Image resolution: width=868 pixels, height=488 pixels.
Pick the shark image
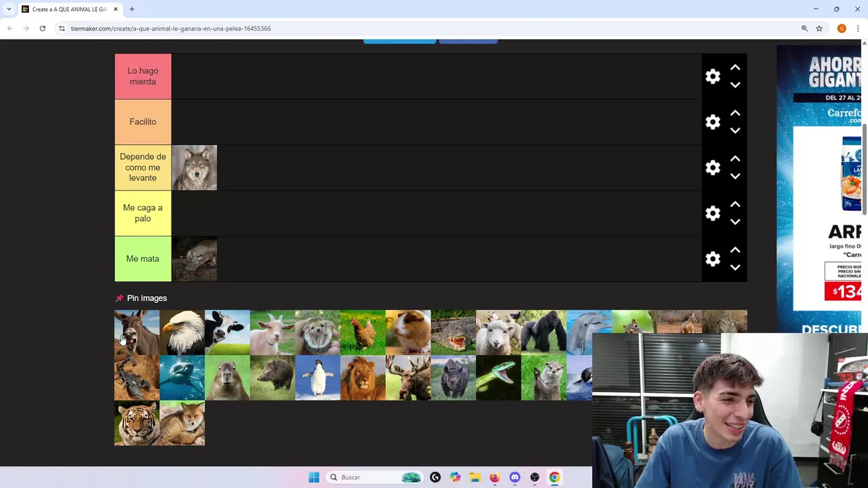182,378
